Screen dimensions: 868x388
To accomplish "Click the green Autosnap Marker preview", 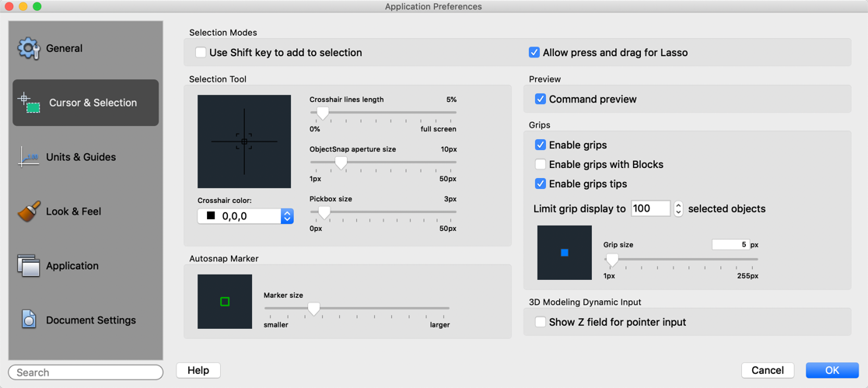I will [x=225, y=302].
